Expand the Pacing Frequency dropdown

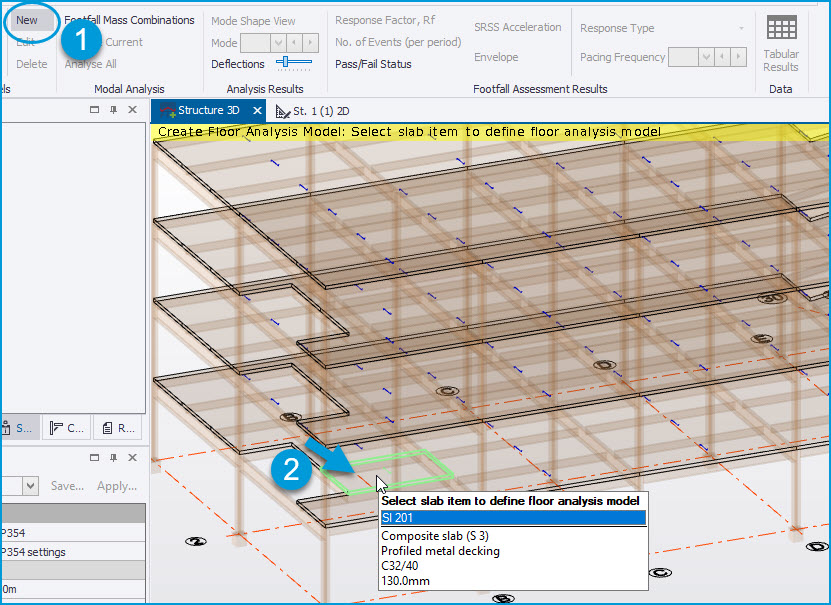pos(706,58)
